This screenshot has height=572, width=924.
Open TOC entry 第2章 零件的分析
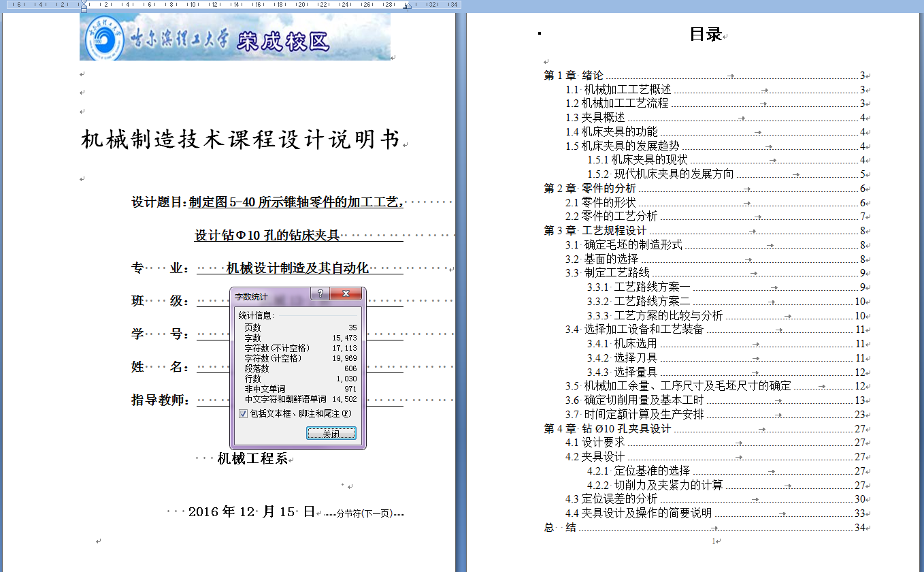tap(704, 189)
